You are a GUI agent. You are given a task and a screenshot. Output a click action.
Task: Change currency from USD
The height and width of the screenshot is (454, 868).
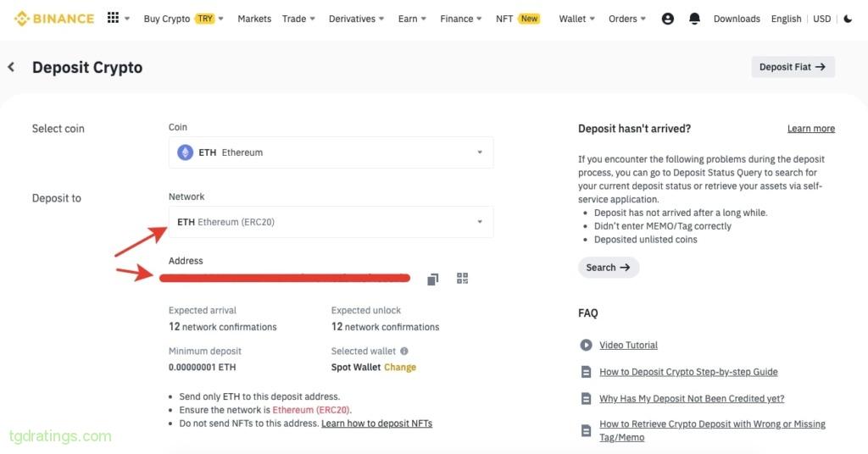click(821, 19)
